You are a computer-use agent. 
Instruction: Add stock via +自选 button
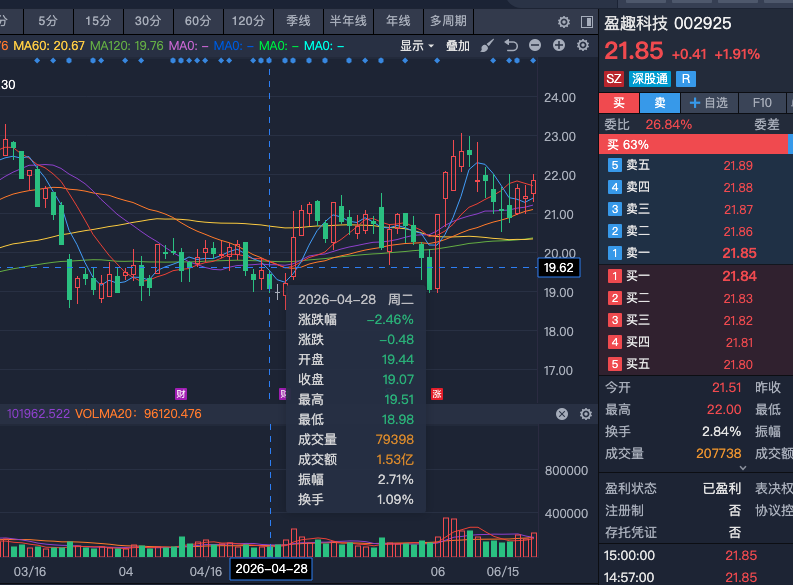pyautogui.click(x=709, y=103)
